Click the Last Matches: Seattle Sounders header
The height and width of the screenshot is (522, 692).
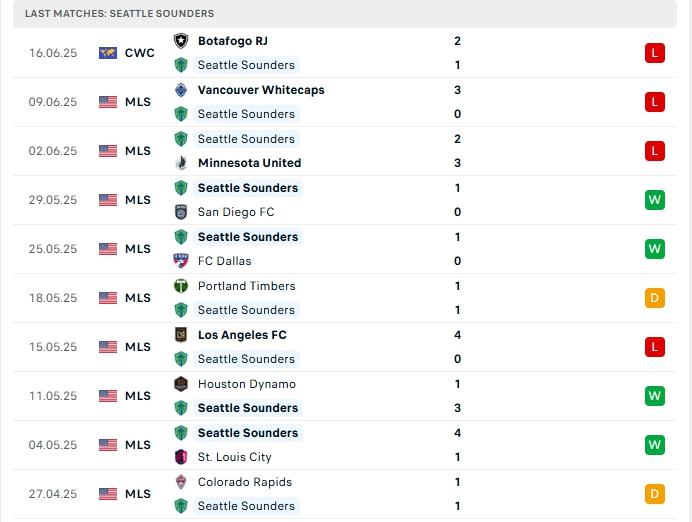[120, 14]
